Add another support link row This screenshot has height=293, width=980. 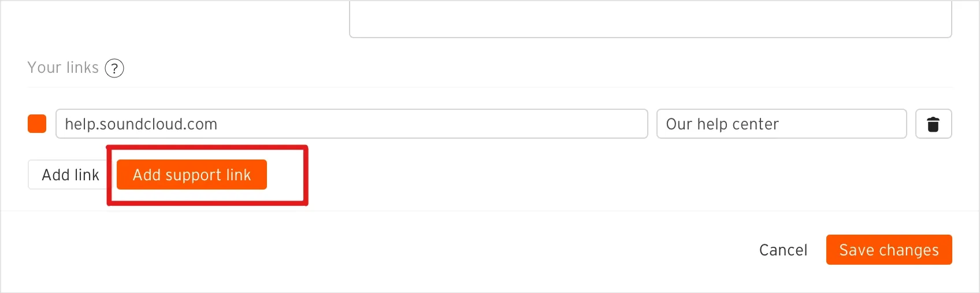[192, 175]
